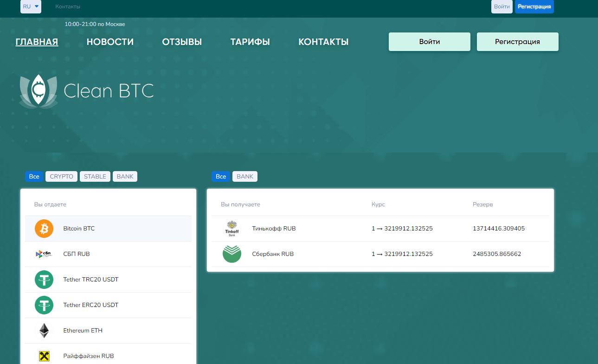Select the Все filter above Вы отдаете
This screenshot has width=598, height=364.
coord(34,177)
